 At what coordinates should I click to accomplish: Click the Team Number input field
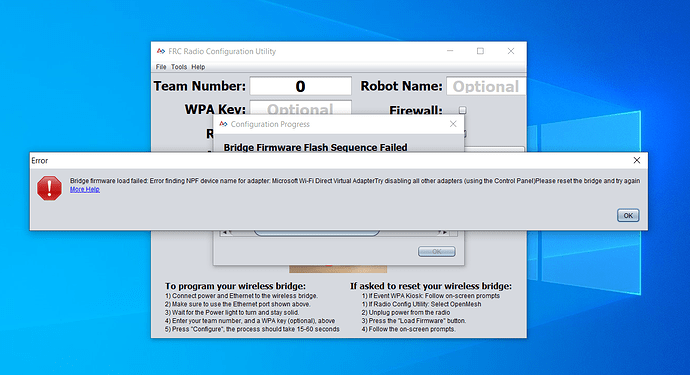pyautogui.click(x=301, y=86)
